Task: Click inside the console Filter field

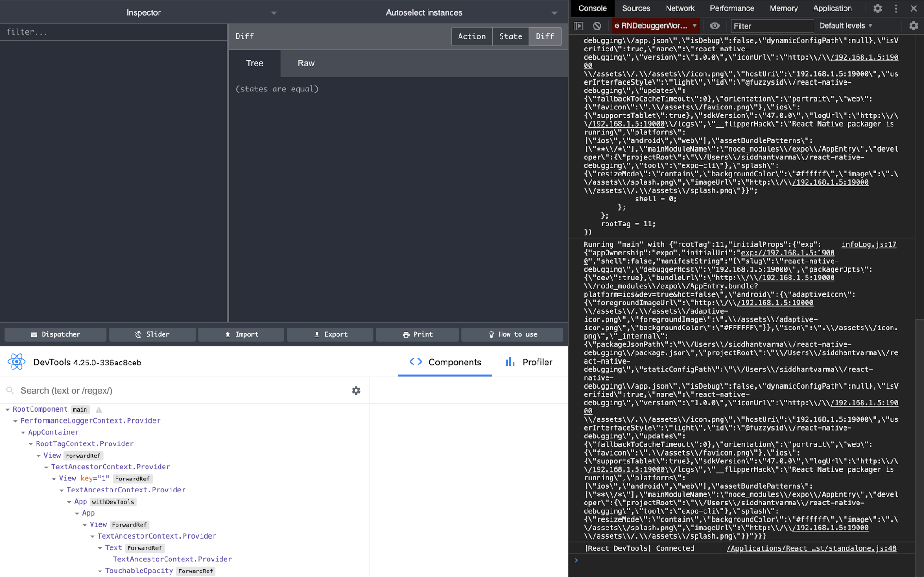Action: point(772,26)
